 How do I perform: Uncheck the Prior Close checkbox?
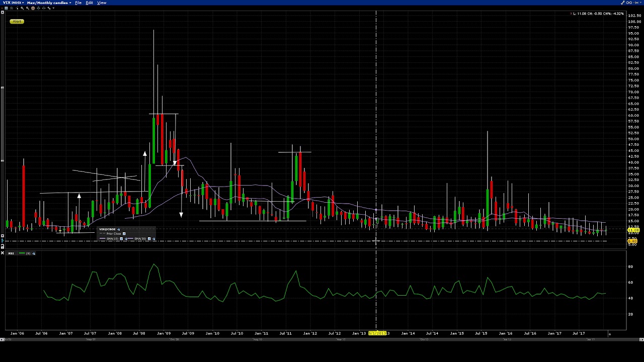(124, 234)
